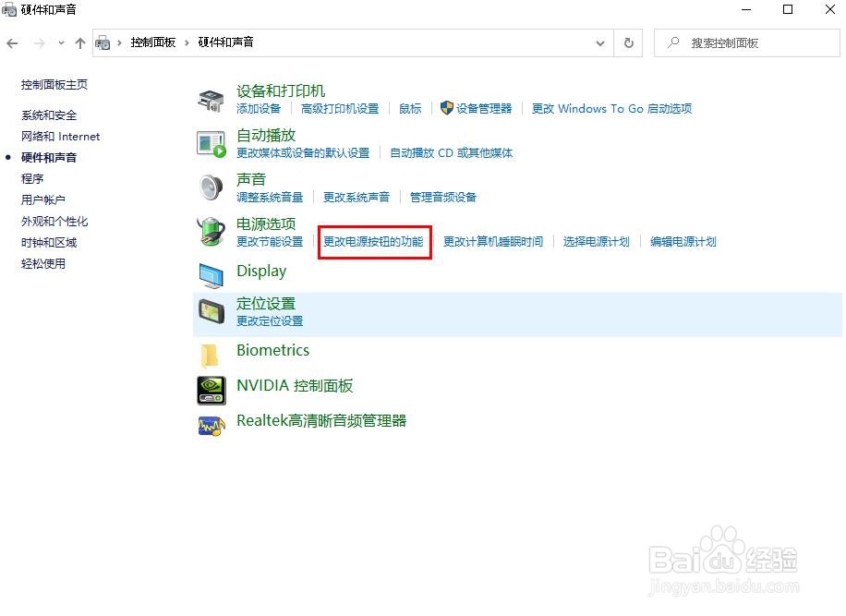Image resolution: width=846 pixels, height=616 pixels.
Task: Open the 鼠标 settings link
Action: click(410, 108)
